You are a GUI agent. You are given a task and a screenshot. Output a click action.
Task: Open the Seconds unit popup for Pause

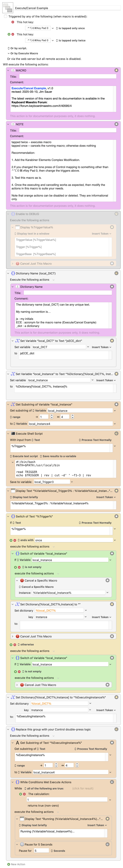coord(58,851)
